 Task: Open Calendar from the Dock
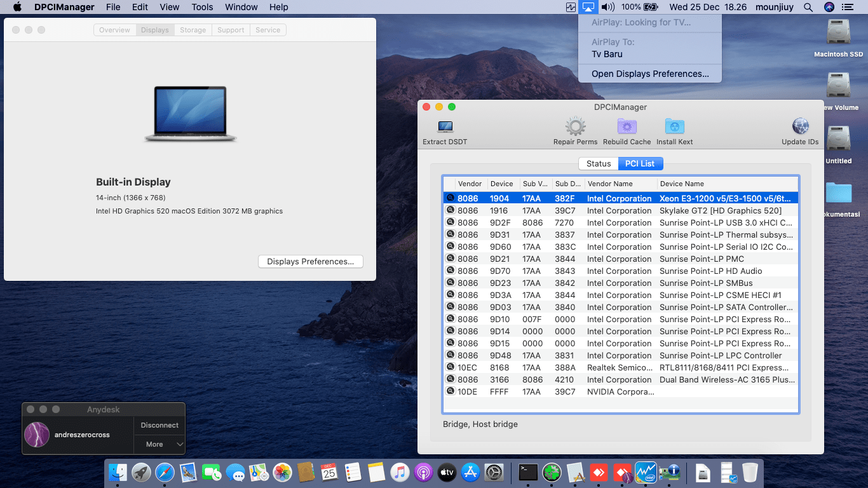click(329, 472)
